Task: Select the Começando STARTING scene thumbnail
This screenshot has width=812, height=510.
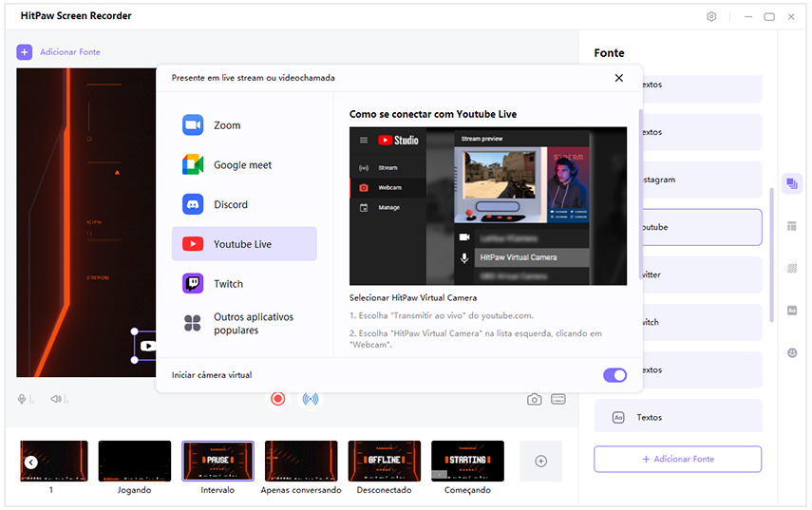Action: 467,461
